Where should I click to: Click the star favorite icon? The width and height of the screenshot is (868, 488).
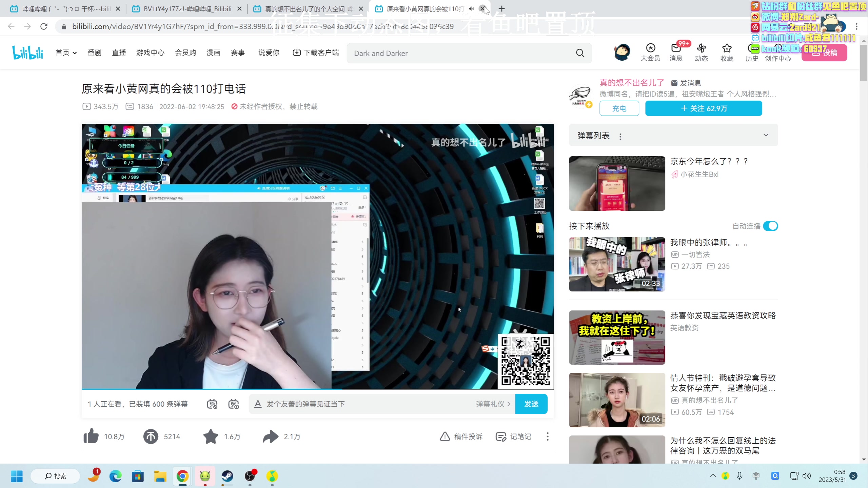[x=211, y=436]
